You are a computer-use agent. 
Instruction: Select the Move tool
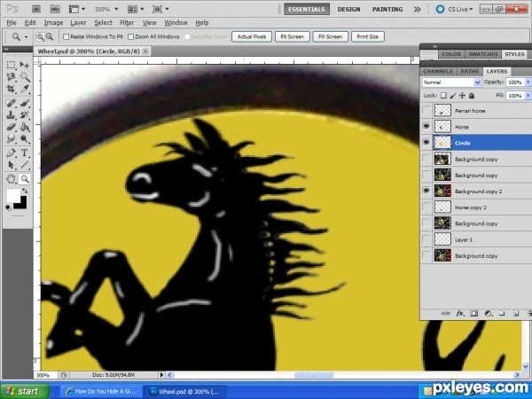pyautogui.click(x=25, y=65)
